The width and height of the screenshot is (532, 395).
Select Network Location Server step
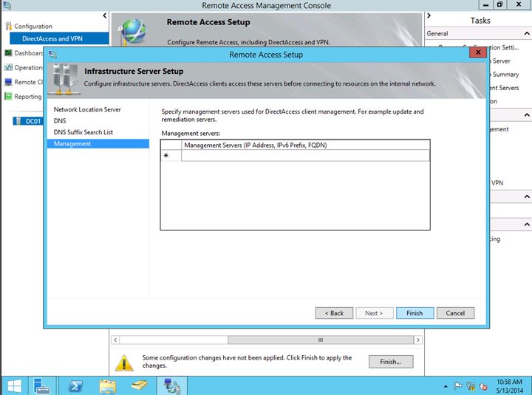[x=87, y=109]
